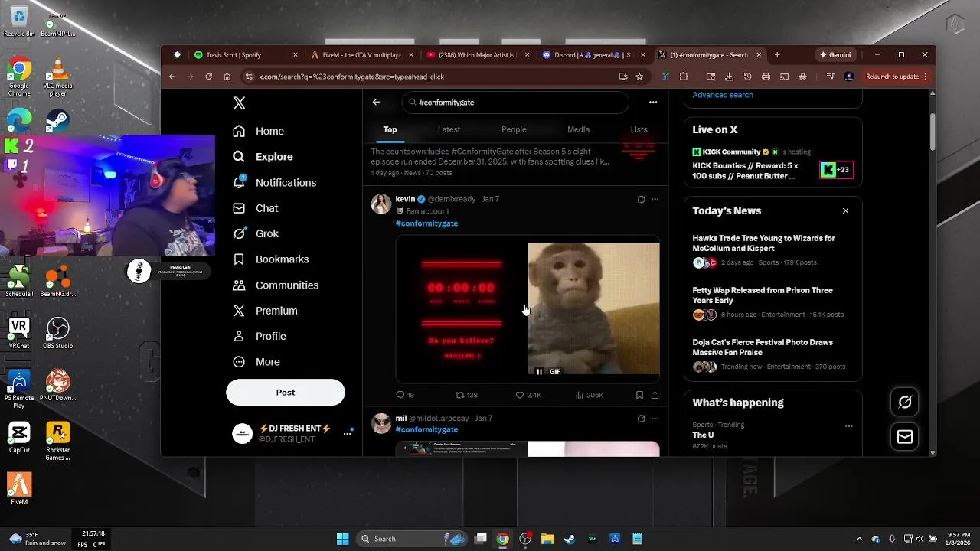980x551 pixels.
Task: Reply to kevin's post
Action: [x=405, y=395]
